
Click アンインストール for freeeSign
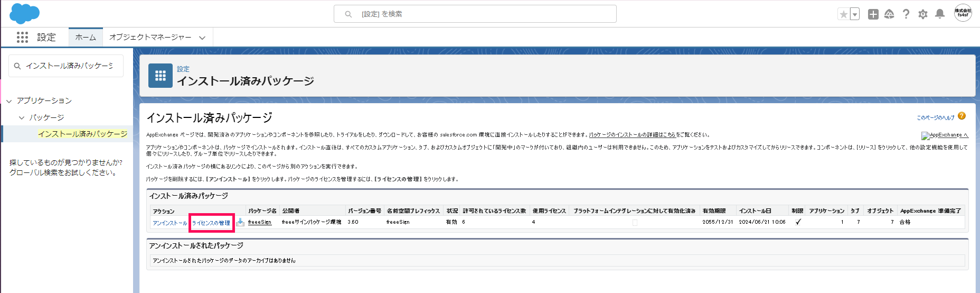tap(170, 223)
